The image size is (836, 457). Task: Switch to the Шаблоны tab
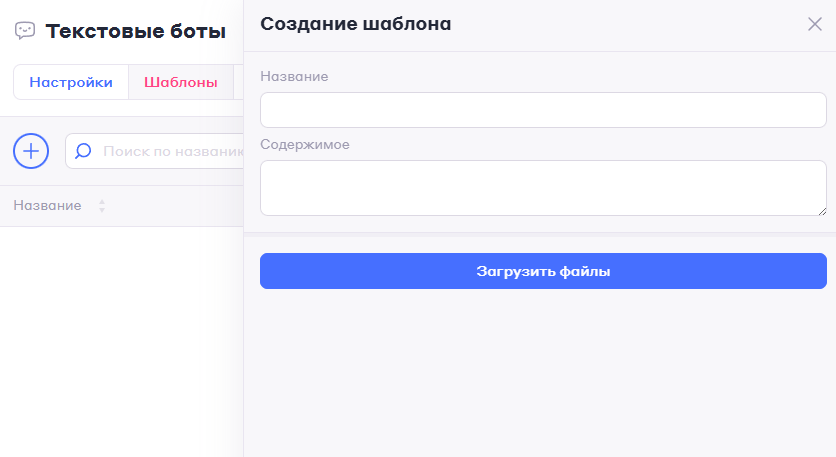[181, 83]
